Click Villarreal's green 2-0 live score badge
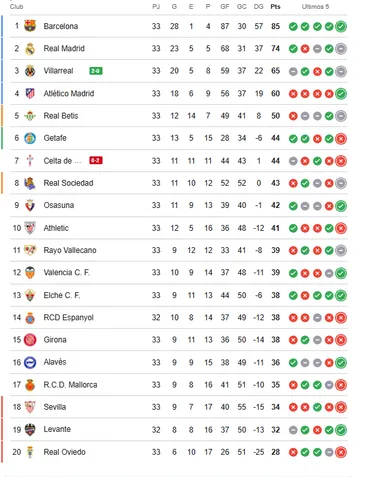 [x=96, y=71]
